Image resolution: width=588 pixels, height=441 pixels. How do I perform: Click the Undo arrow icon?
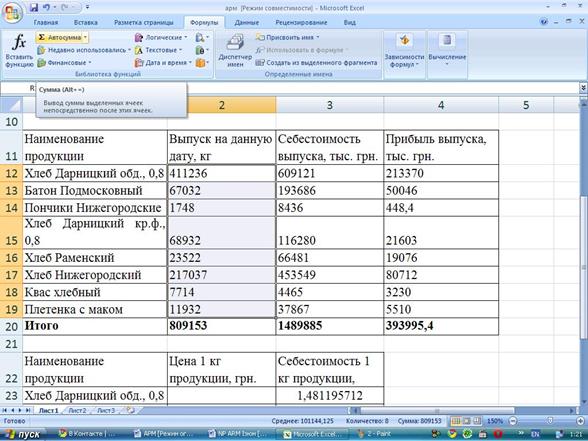coord(47,8)
